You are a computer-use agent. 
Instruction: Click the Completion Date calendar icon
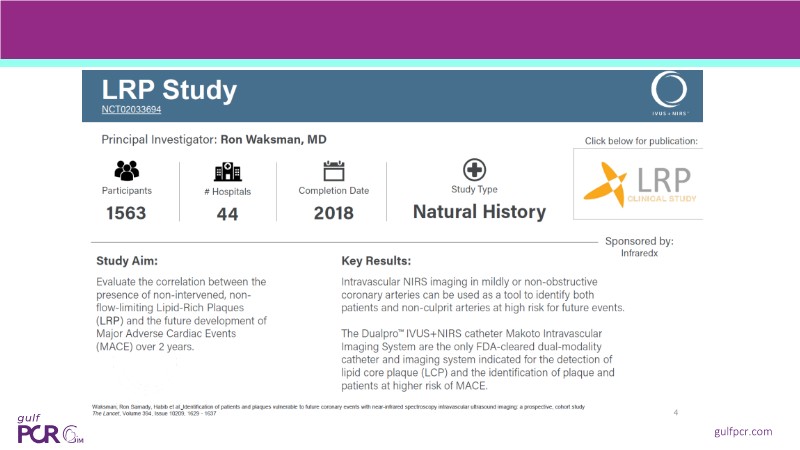coord(333,170)
